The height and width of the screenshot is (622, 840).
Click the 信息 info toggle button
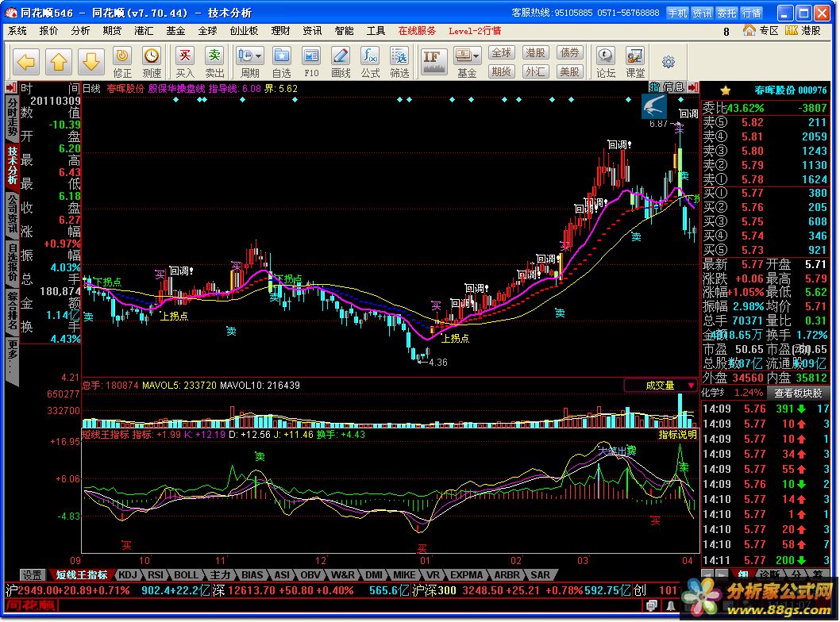[x=674, y=87]
